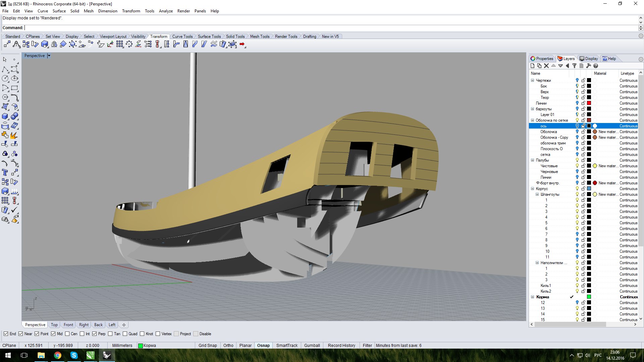Viewport: 644px width, 362px height.
Task: Toggle the Perp osnap checkbox
Action: click(95, 334)
